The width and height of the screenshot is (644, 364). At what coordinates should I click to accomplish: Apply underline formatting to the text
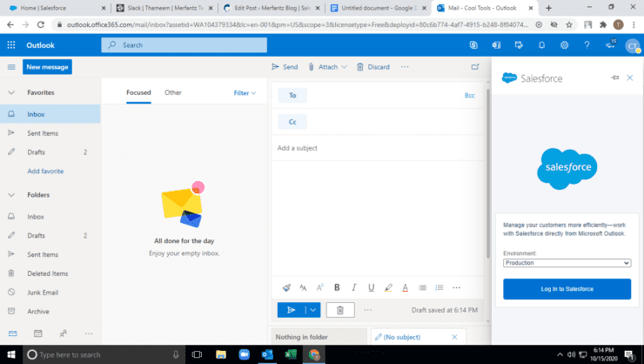pos(371,287)
